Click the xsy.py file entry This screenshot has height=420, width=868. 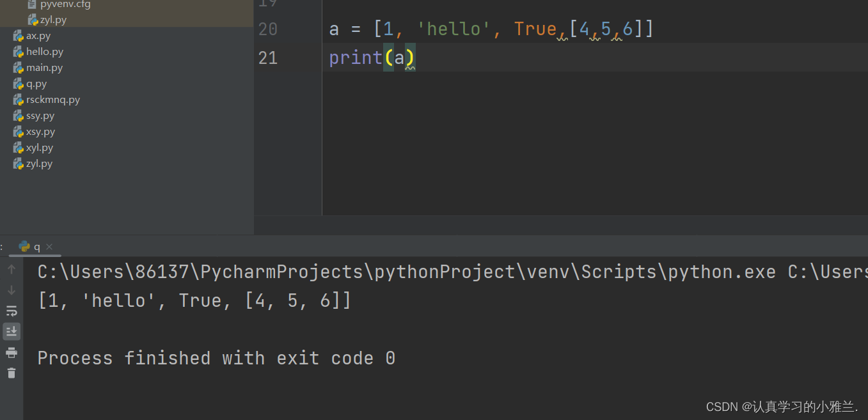(40, 132)
